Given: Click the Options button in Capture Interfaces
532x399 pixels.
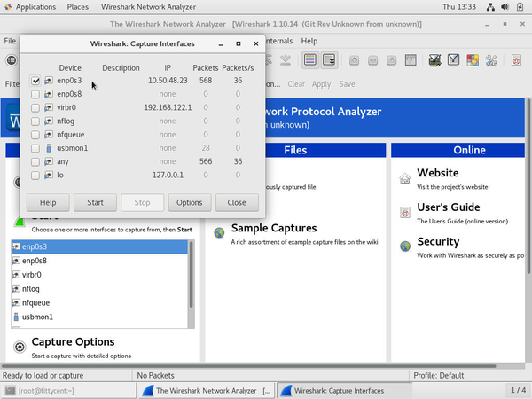Looking at the screenshot, I should [x=190, y=202].
